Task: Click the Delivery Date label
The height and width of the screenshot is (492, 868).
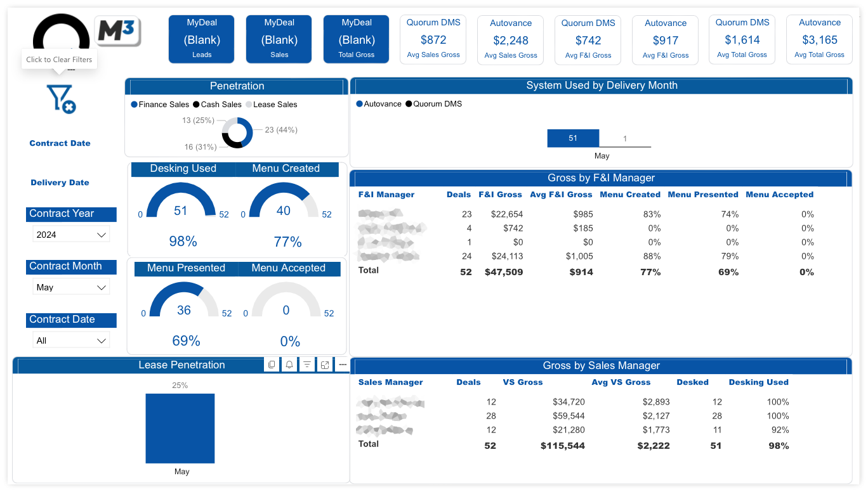Action: (x=60, y=183)
